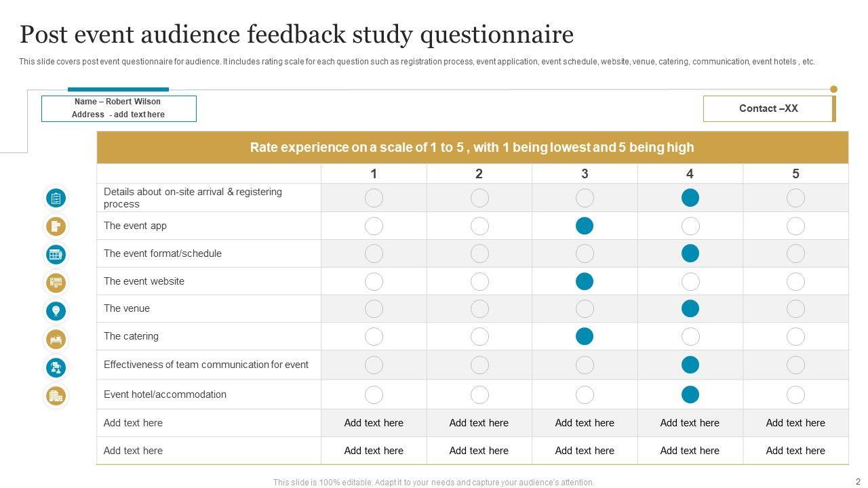Select the calendar icon for event format/schedule

[56, 254]
